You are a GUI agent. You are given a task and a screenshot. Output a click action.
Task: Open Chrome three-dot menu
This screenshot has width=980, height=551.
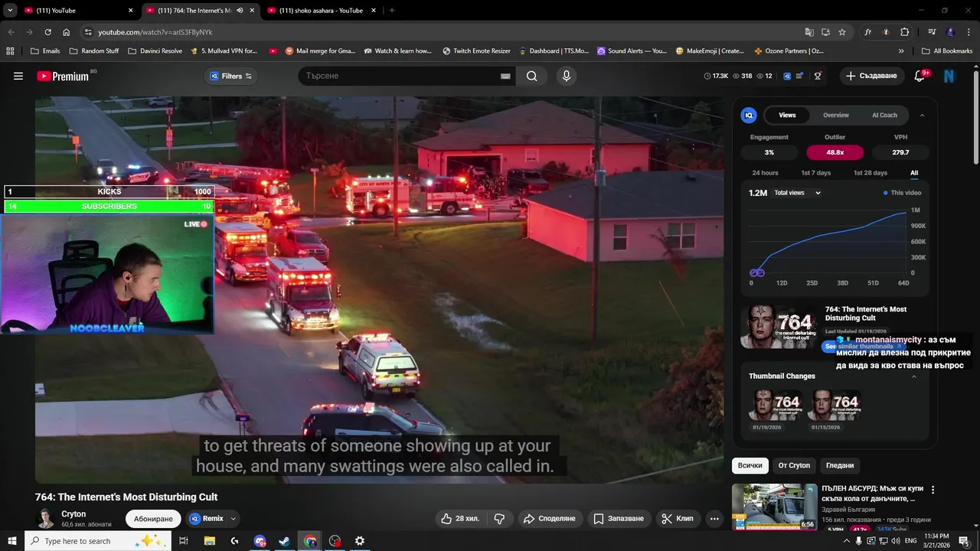coord(968,32)
